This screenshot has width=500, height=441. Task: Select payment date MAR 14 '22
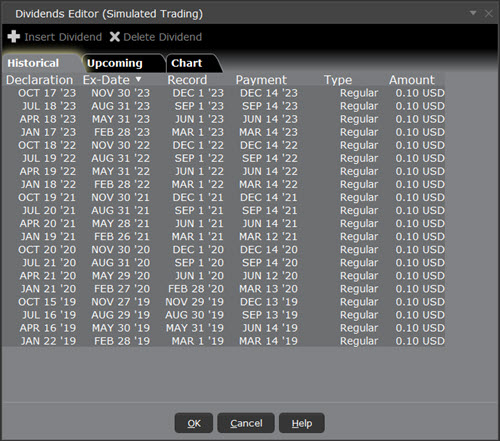[268, 184]
